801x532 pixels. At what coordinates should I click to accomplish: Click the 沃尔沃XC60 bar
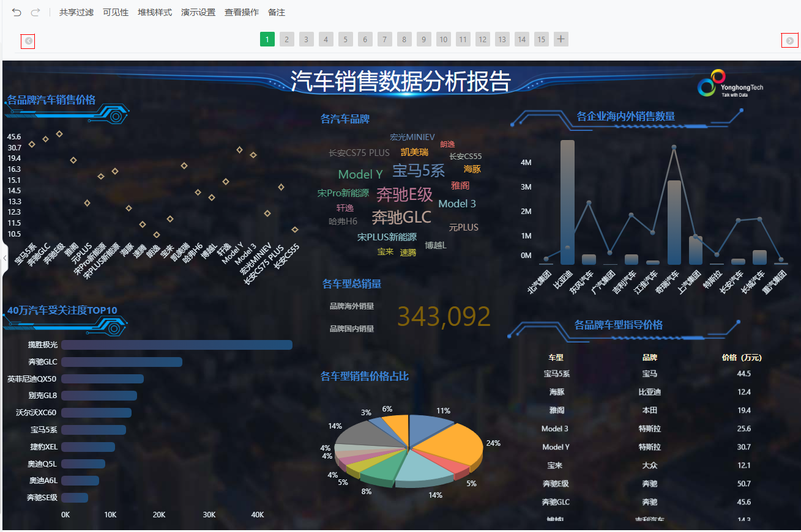tap(96, 413)
